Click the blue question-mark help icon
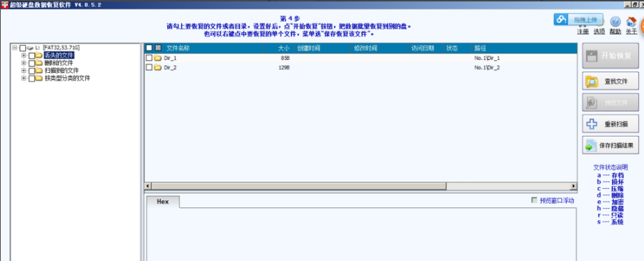This screenshot has width=644, height=261. 615,21
